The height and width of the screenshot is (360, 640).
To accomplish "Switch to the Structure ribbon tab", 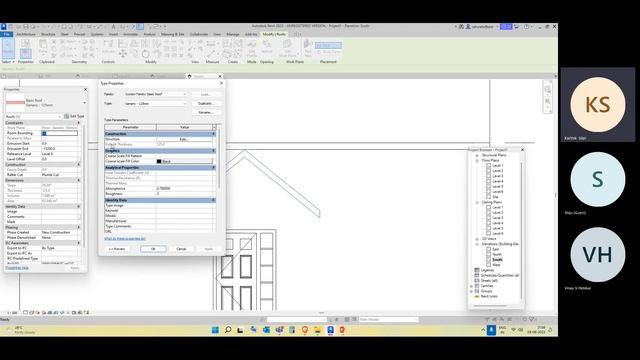I will tap(48, 34).
